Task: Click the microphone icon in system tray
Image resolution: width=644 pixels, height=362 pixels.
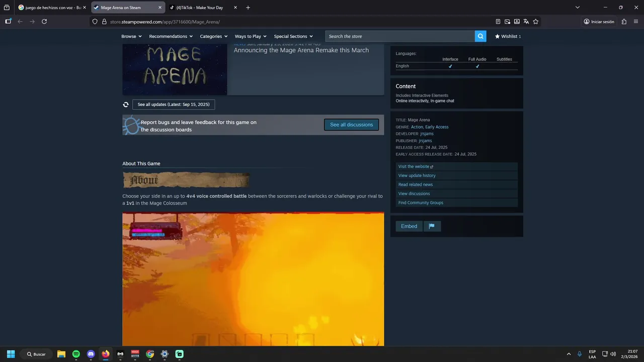Action: [580, 354]
